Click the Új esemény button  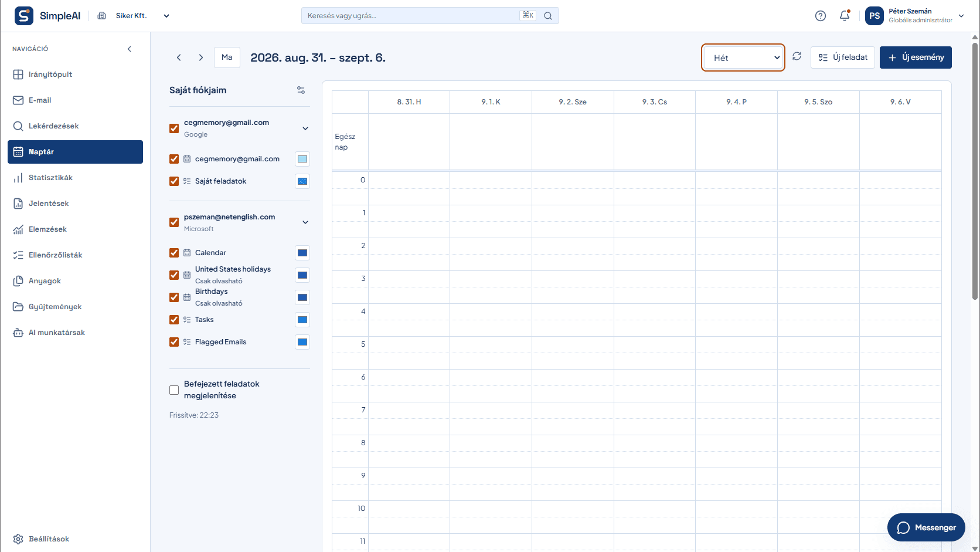point(916,57)
